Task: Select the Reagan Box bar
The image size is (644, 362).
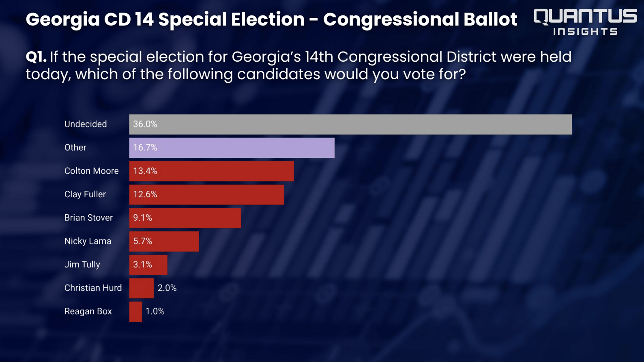Action: [x=135, y=312]
